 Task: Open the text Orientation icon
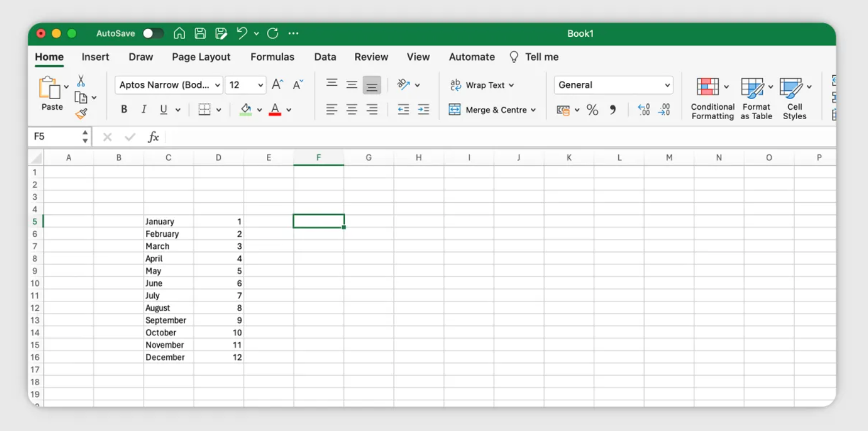point(404,85)
